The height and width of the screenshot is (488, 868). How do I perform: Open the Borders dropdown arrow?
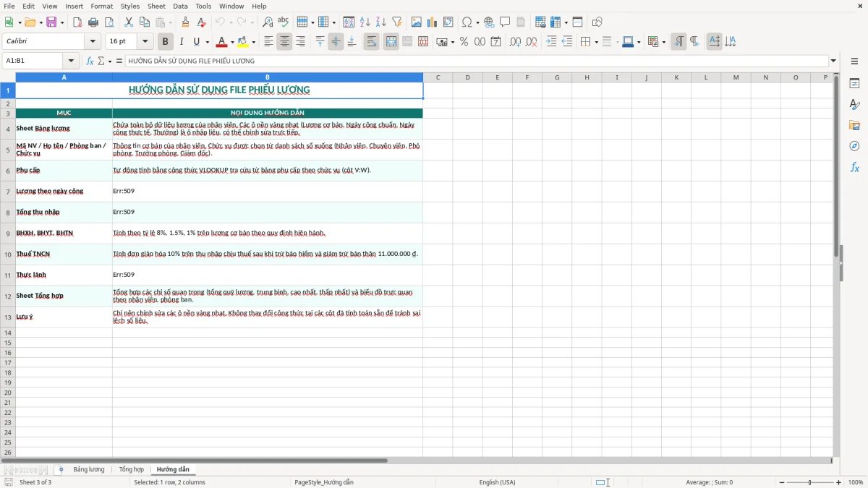click(x=595, y=42)
